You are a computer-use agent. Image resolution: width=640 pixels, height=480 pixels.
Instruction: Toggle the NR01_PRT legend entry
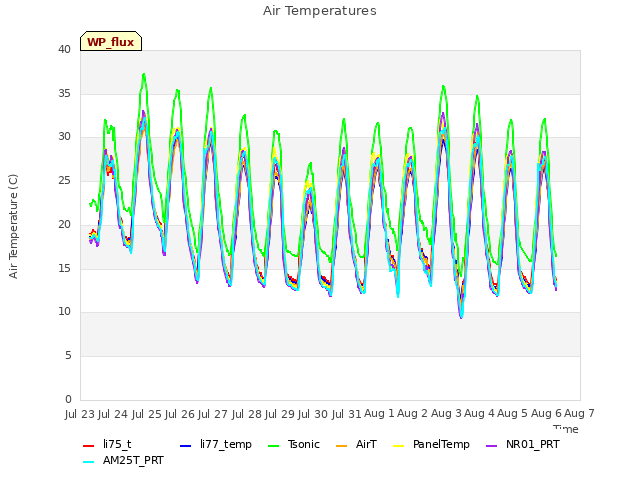point(523,444)
